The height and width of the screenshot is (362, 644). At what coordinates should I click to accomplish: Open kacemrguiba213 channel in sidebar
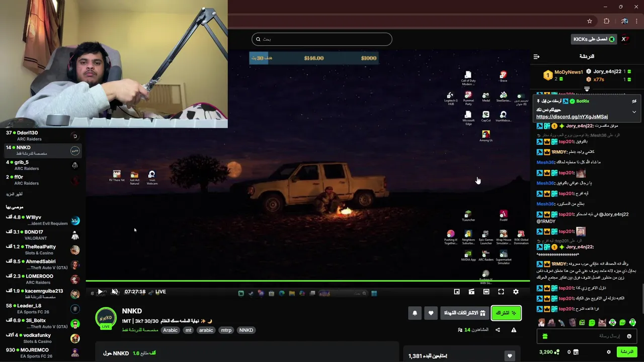42,294
